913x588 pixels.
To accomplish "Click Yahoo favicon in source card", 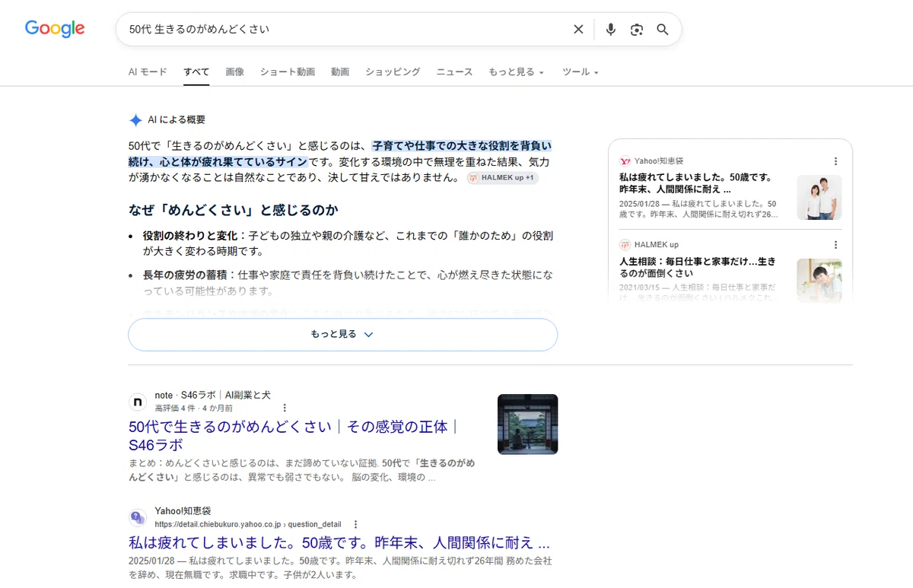I will pos(625,161).
